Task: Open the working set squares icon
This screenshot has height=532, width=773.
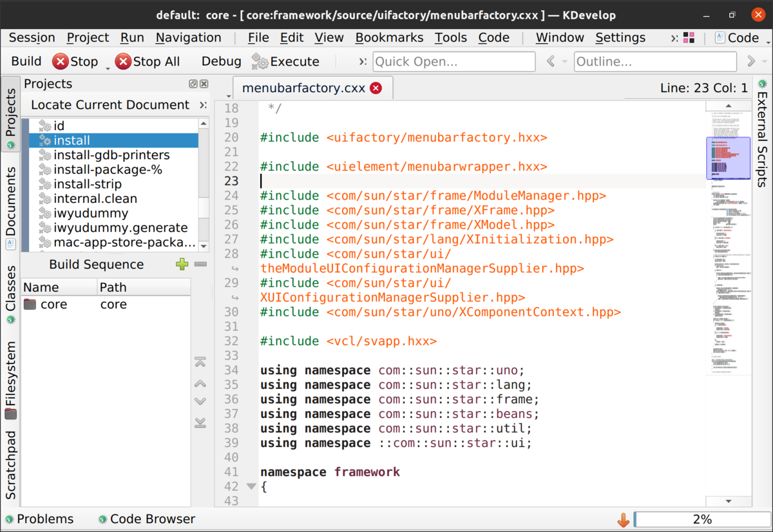Action: 689,37
